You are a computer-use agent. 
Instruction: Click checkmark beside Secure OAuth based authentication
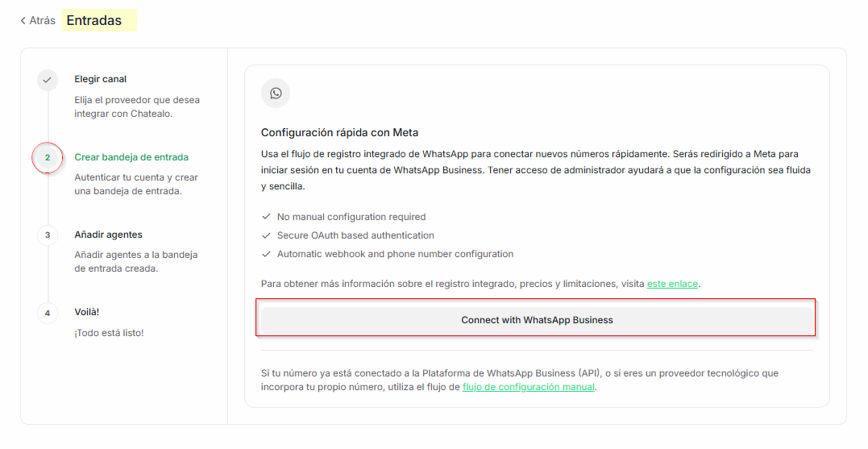[266, 235]
